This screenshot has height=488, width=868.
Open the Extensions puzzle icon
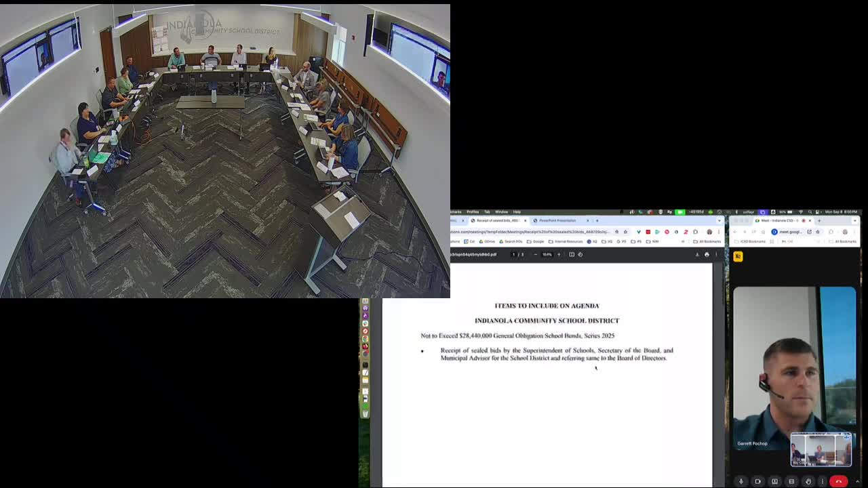click(x=695, y=232)
